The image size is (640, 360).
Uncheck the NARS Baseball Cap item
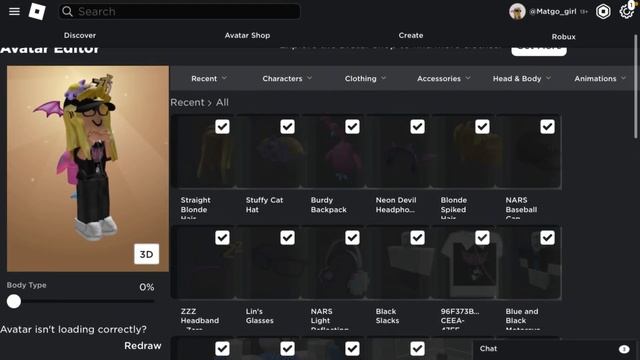coord(547,127)
